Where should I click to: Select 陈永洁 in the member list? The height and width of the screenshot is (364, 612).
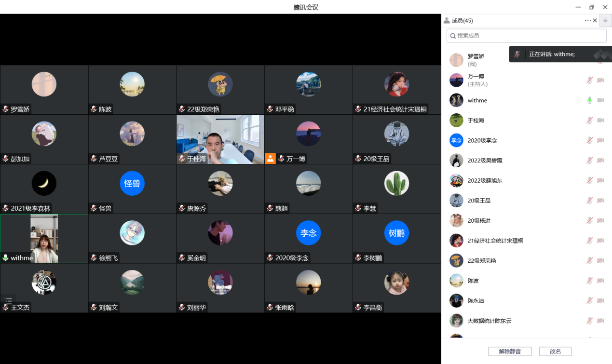coord(476,301)
